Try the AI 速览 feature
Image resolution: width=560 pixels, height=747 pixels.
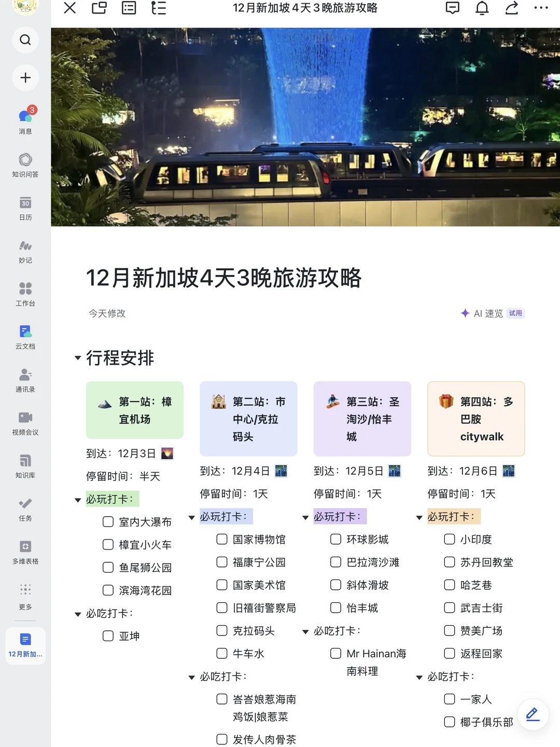coord(486,313)
